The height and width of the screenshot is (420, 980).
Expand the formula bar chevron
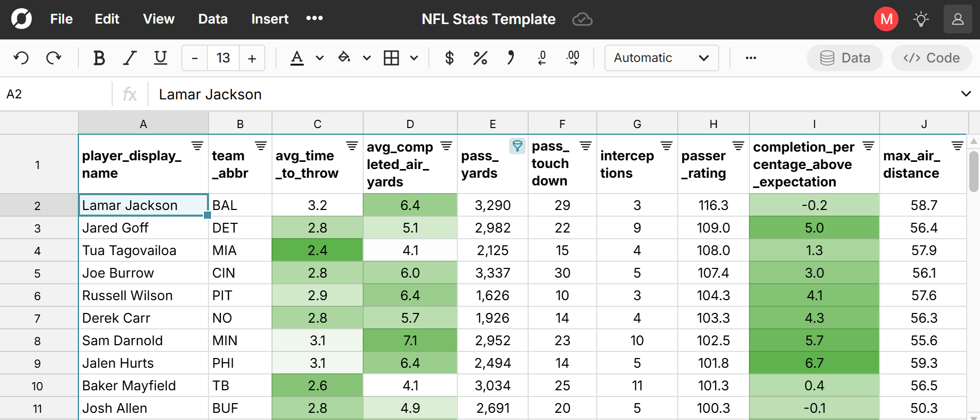pos(966,94)
